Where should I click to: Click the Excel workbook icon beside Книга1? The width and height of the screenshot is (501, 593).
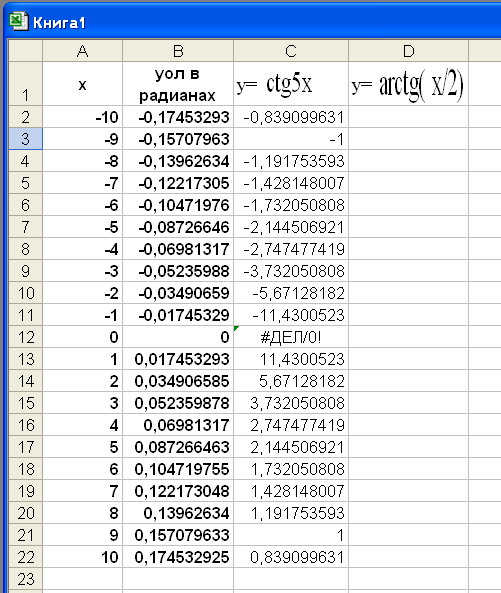[x=18, y=21]
